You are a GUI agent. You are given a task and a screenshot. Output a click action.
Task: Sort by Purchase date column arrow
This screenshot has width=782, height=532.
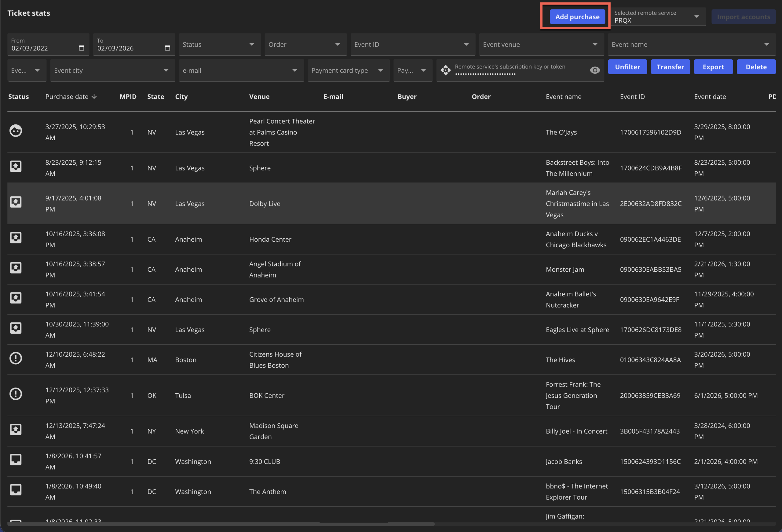coord(94,97)
